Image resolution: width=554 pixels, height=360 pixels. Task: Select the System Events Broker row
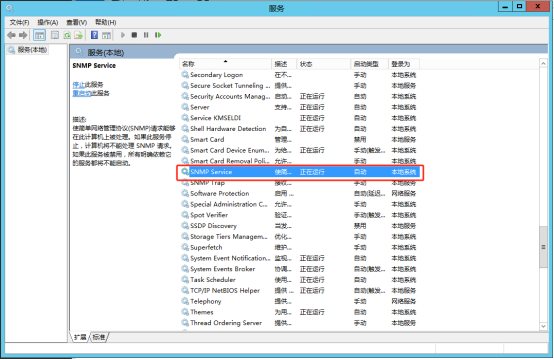[299, 268]
